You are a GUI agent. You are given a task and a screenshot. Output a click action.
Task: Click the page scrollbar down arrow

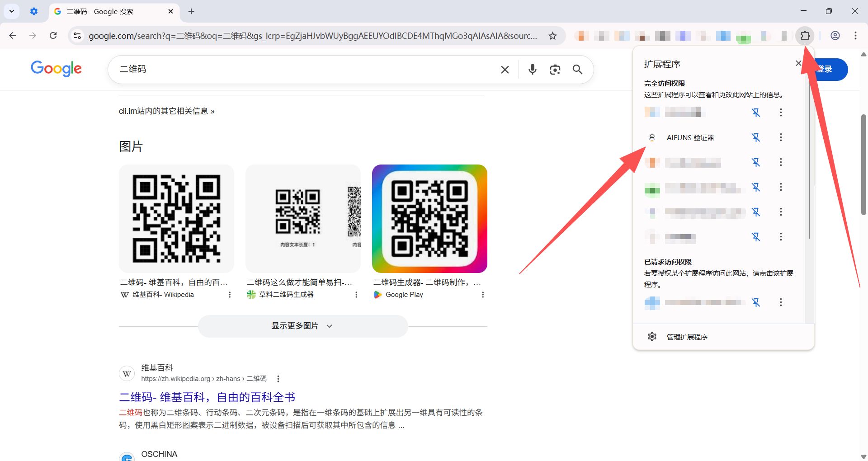(x=863, y=456)
